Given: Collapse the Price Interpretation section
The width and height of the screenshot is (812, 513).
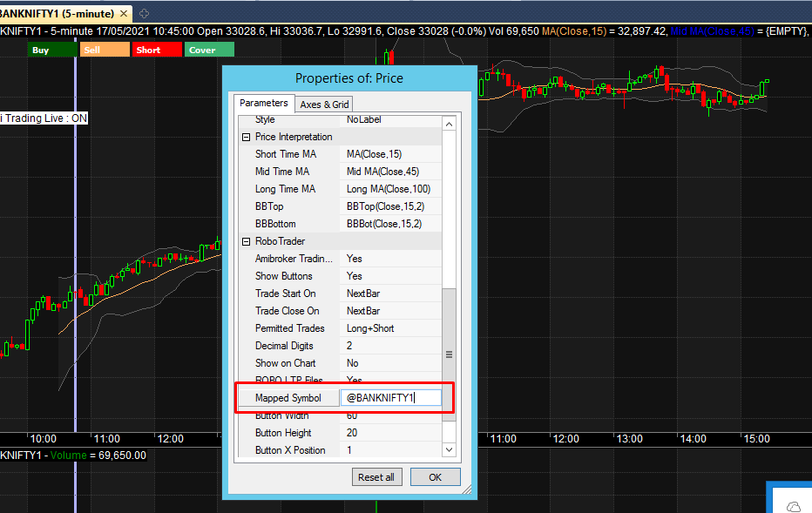Looking at the screenshot, I should 246,138.
